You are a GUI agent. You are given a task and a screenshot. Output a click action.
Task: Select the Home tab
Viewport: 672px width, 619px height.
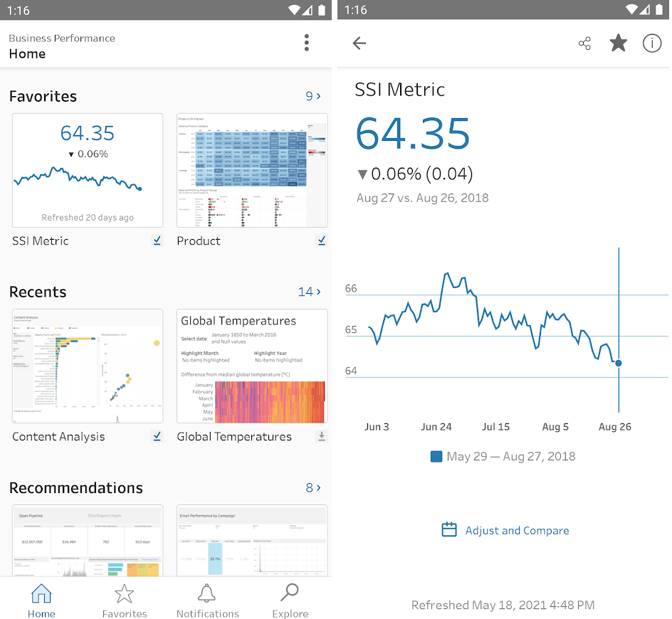pos(41,600)
